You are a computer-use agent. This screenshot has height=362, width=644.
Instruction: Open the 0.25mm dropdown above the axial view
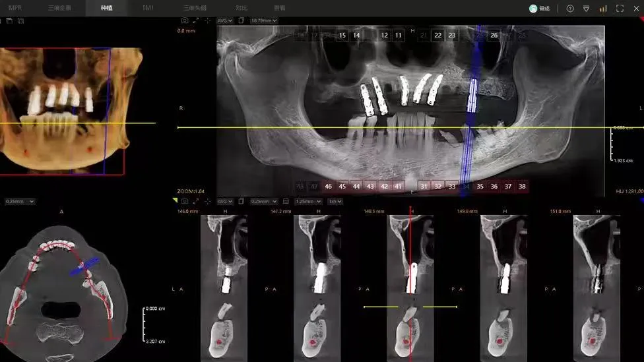coord(20,202)
